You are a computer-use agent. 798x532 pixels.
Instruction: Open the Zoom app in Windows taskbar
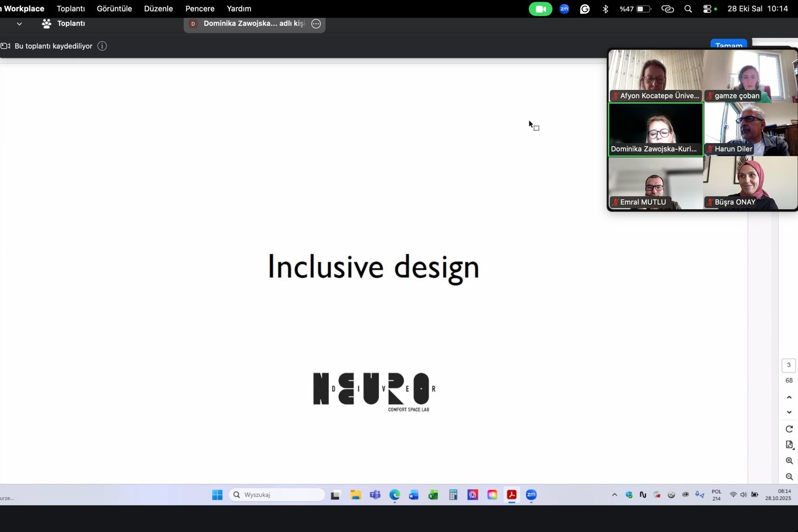pos(531,495)
